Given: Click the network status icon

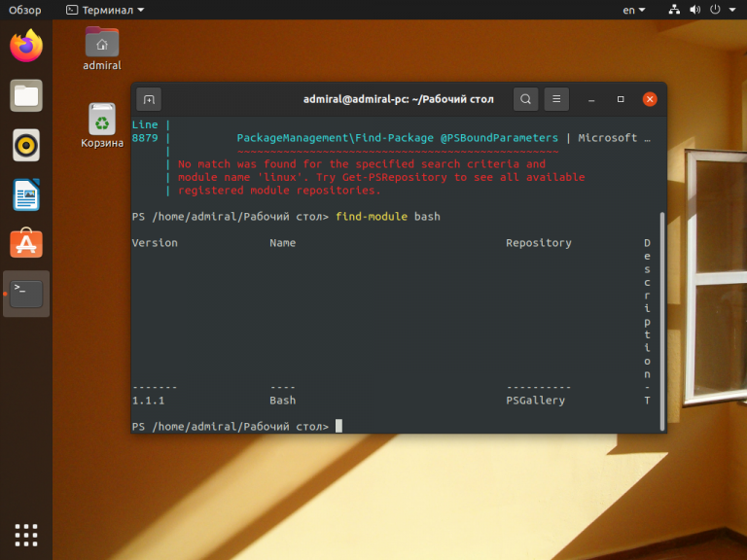Looking at the screenshot, I should pyautogui.click(x=675, y=10).
